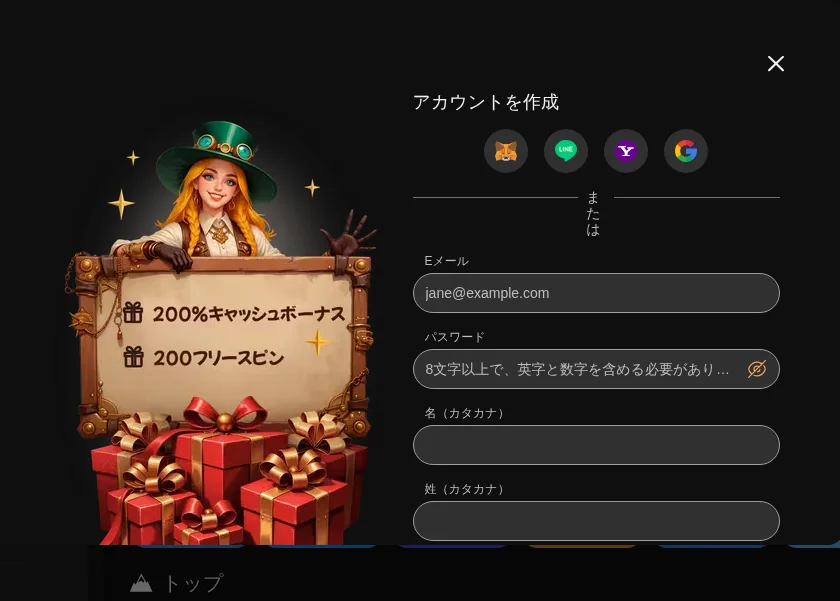
Task: Sign up with the Google icon
Action: (686, 151)
